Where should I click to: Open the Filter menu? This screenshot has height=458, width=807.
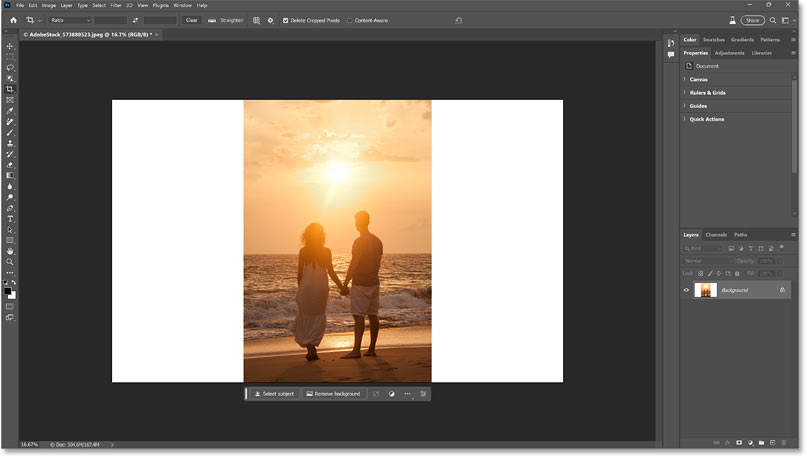coord(116,5)
